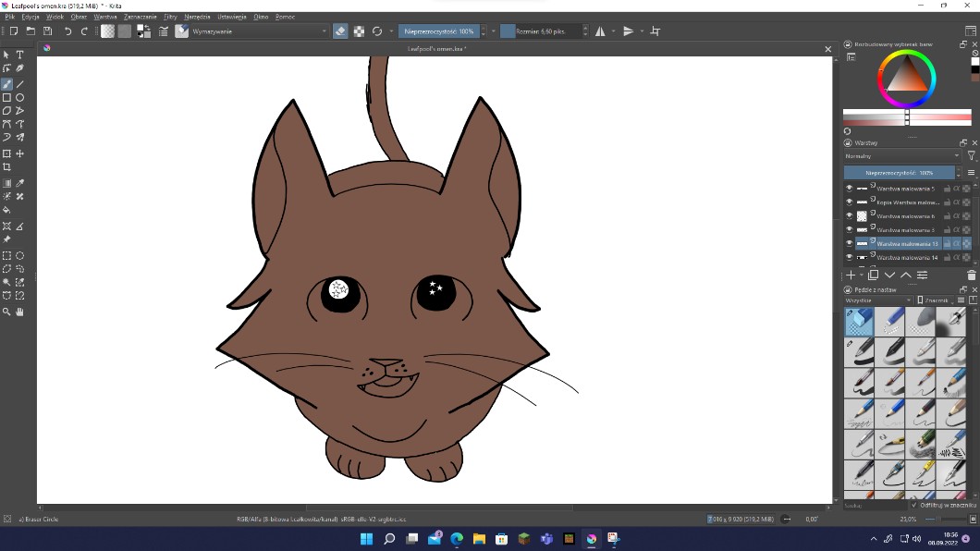Activate the Pan hand tool
The width and height of the screenshot is (980, 551).
(19, 312)
